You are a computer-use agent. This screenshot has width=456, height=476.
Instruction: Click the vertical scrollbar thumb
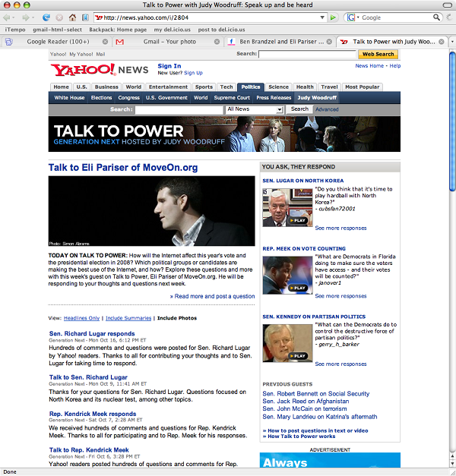point(452,121)
